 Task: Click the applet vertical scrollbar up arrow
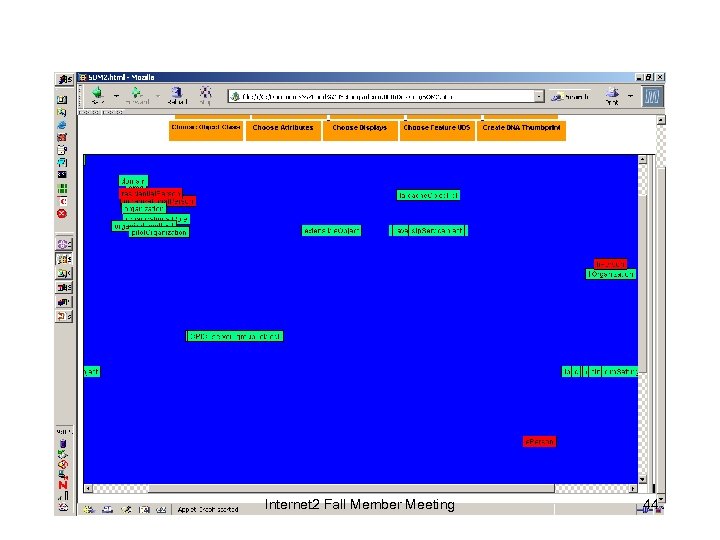coord(642,159)
